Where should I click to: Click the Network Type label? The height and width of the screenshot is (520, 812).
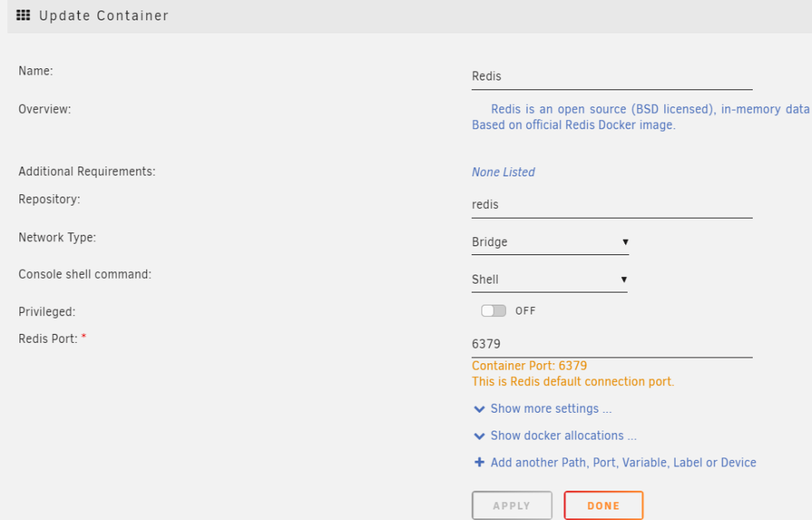(x=57, y=237)
